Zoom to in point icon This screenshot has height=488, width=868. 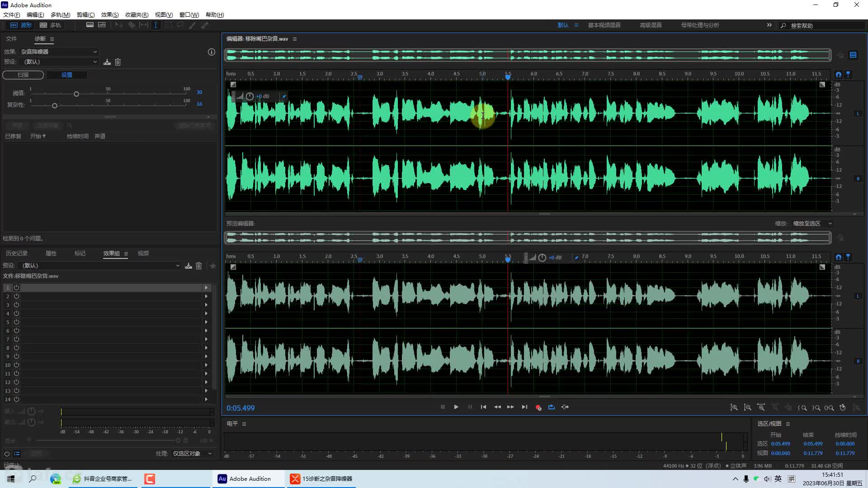(802, 408)
